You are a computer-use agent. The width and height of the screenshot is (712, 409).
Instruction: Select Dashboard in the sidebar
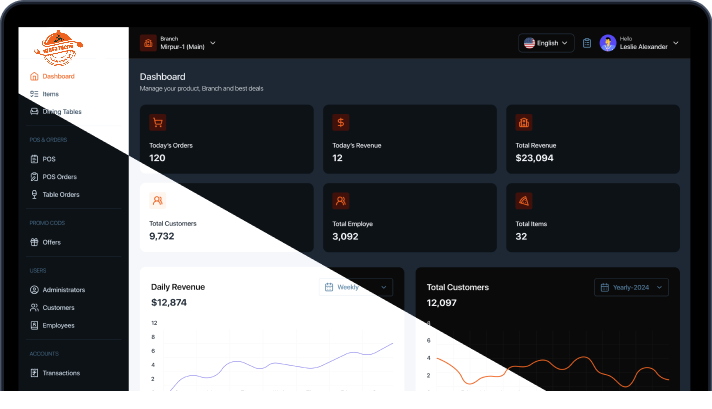(x=58, y=76)
